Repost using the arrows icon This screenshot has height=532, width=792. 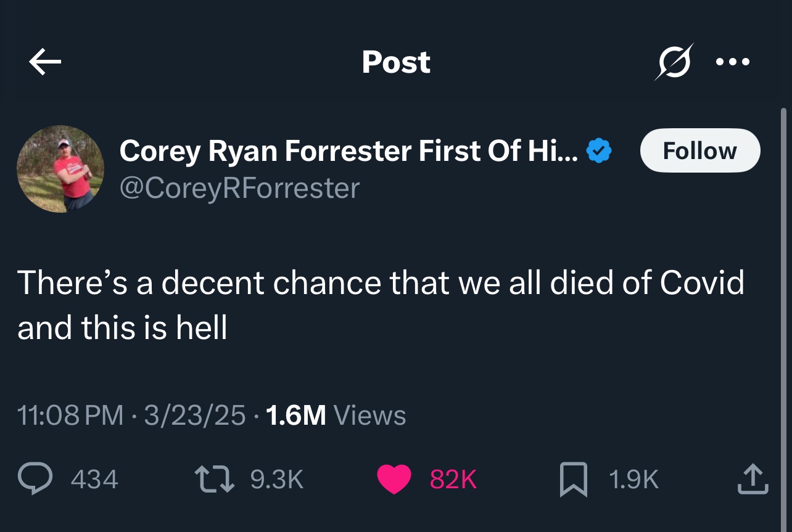214,479
